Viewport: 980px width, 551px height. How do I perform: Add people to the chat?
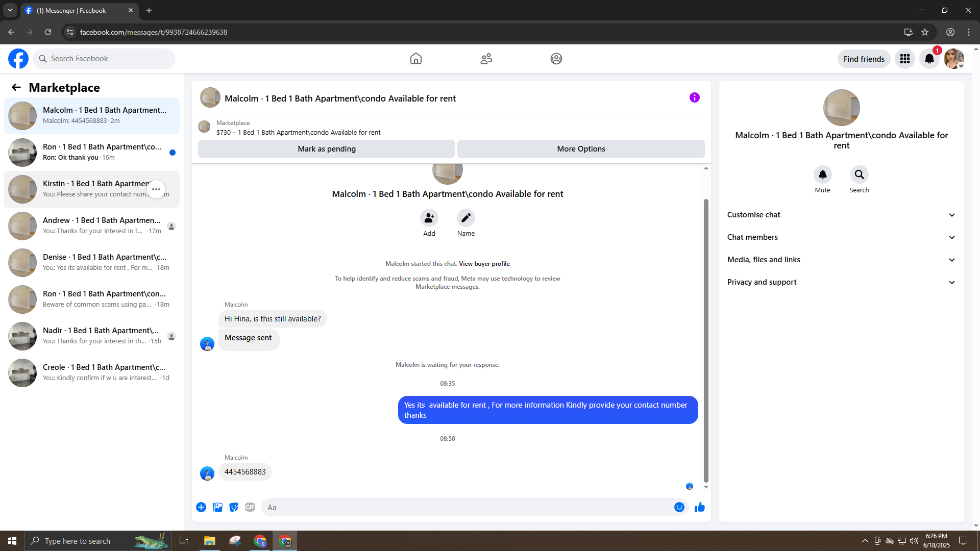pos(429,218)
